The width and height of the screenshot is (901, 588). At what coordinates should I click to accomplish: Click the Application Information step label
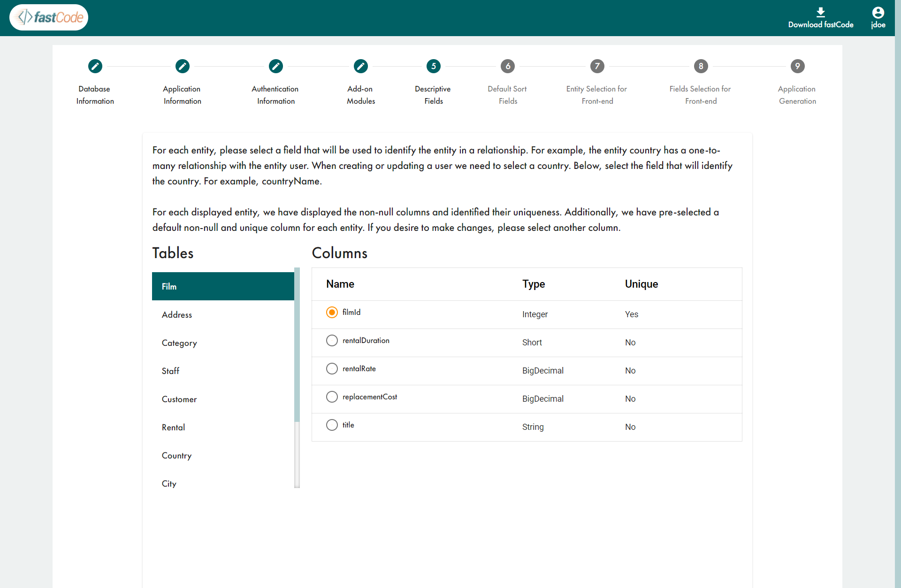(x=183, y=95)
